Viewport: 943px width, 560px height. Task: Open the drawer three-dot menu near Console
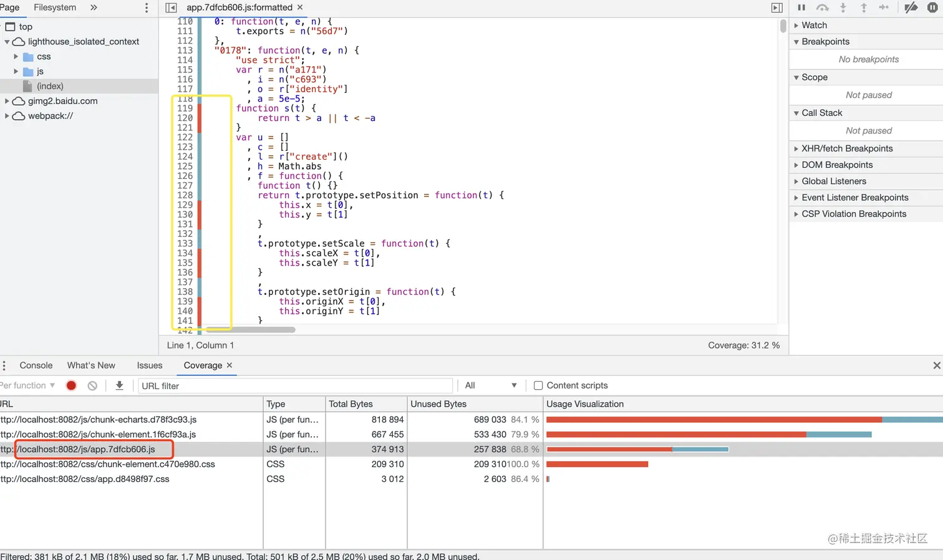(4, 365)
